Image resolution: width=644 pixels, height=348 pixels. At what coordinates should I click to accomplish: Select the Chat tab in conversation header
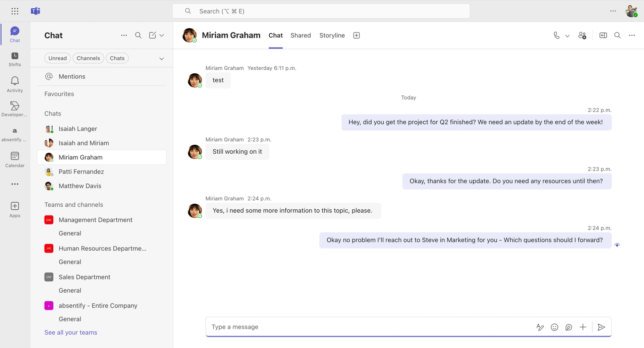point(276,35)
